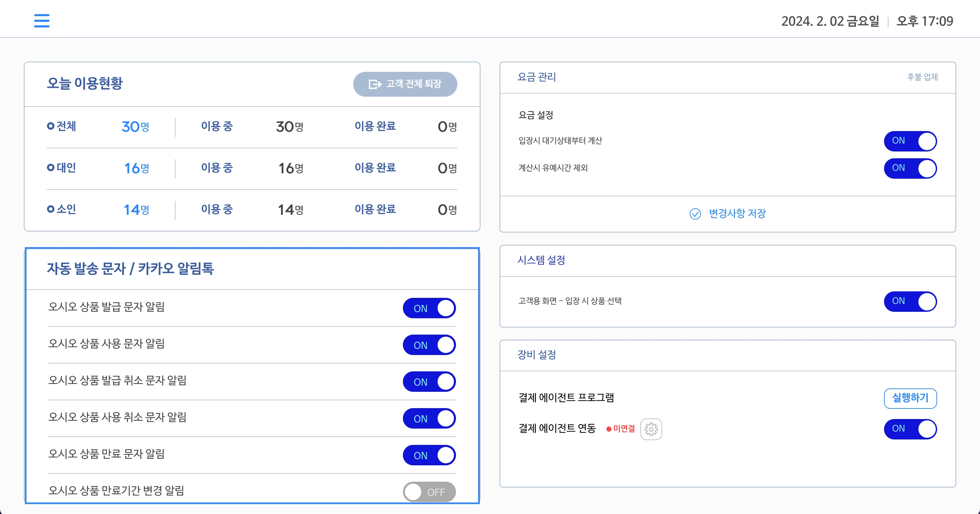The image size is (980, 514).
Task: Click the 결제 에이전트 프로그램 label
Action: pyautogui.click(x=566, y=398)
